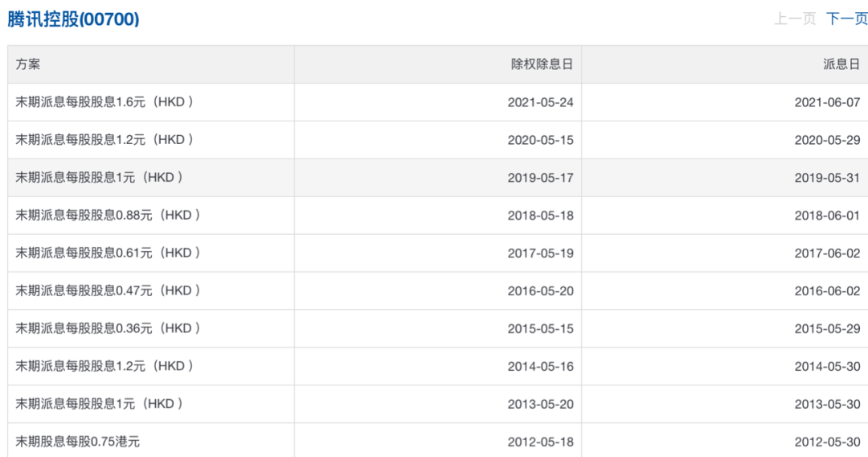The image size is (868, 457).
Task: Select the 0.88元 dividend plan entry
Action: pos(108,215)
